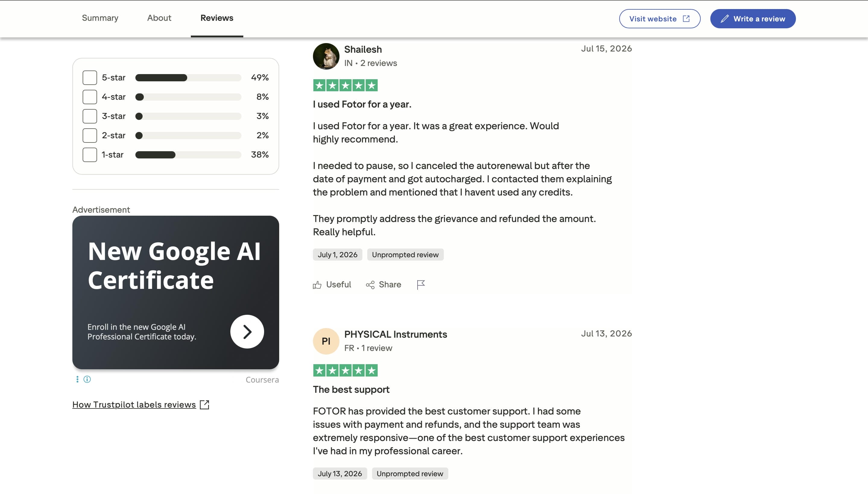868x494 pixels.
Task: Click the 1-star 38% rating bar
Action: (x=188, y=155)
